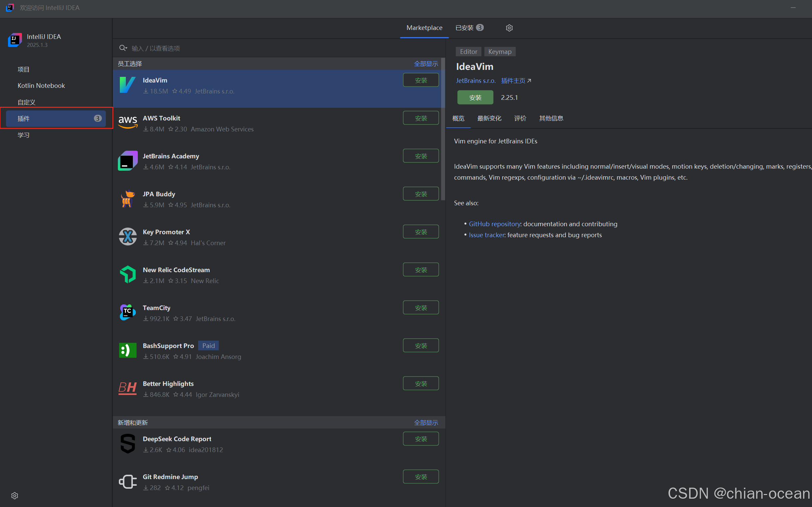Open the 插件主页 link
The height and width of the screenshot is (507, 812).
tap(516, 81)
